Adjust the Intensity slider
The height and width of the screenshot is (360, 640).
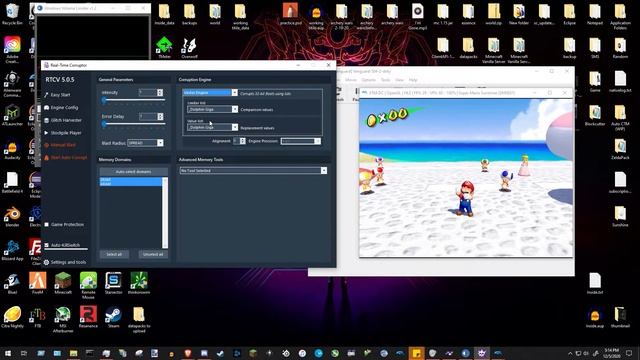click(133, 100)
